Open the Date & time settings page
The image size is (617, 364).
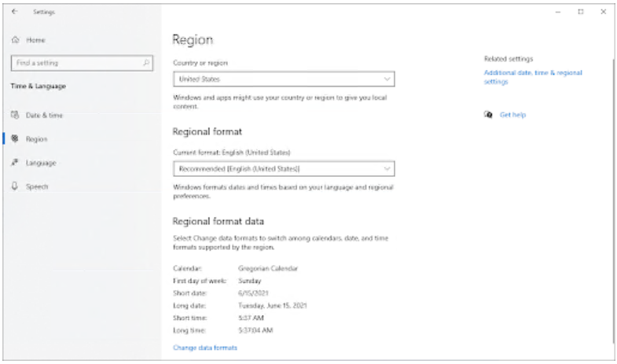click(44, 116)
